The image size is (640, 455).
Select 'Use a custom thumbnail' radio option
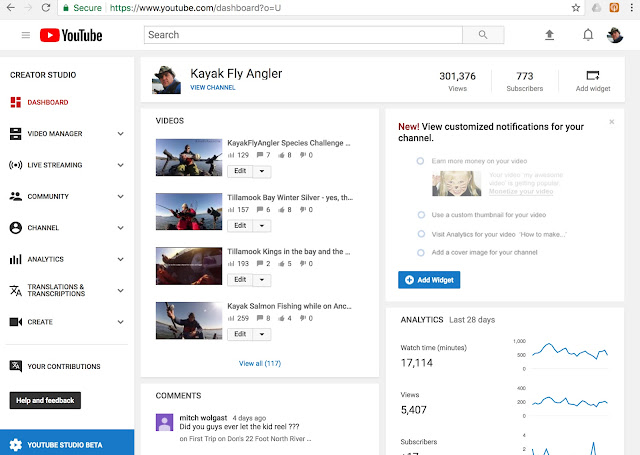pyautogui.click(x=421, y=215)
